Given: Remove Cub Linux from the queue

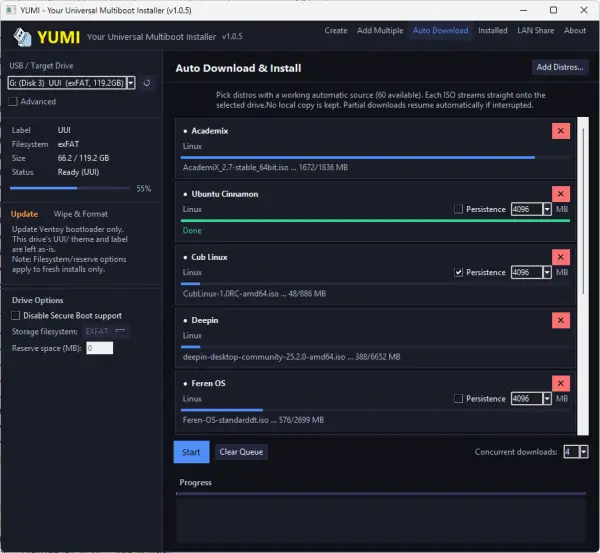Looking at the screenshot, I should tap(561, 257).
